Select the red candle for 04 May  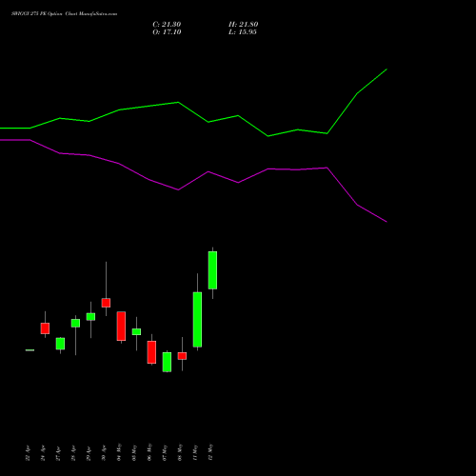coord(121,326)
